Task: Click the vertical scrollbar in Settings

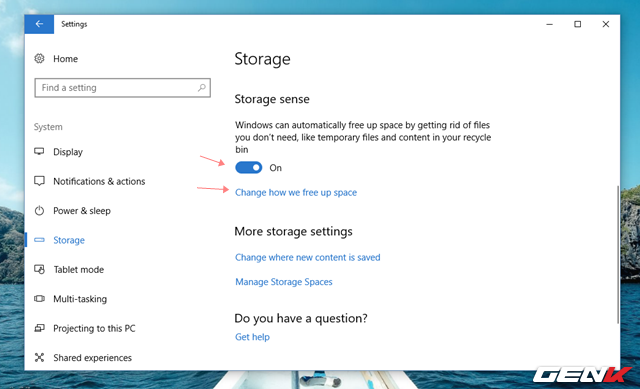Action: (x=618, y=255)
